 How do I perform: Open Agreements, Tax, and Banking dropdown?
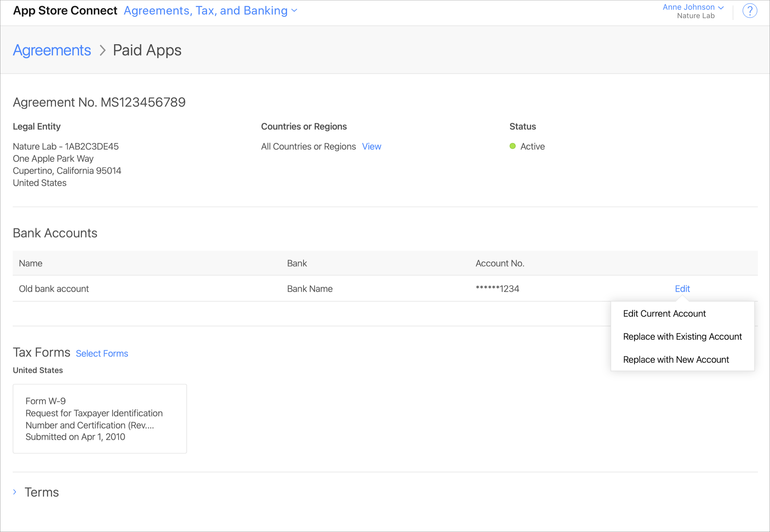point(210,11)
